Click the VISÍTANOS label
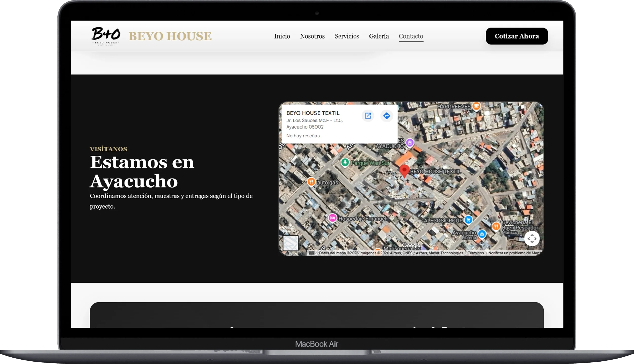Image resolution: width=634 pixels, height=364 pixels. [108, 149]
